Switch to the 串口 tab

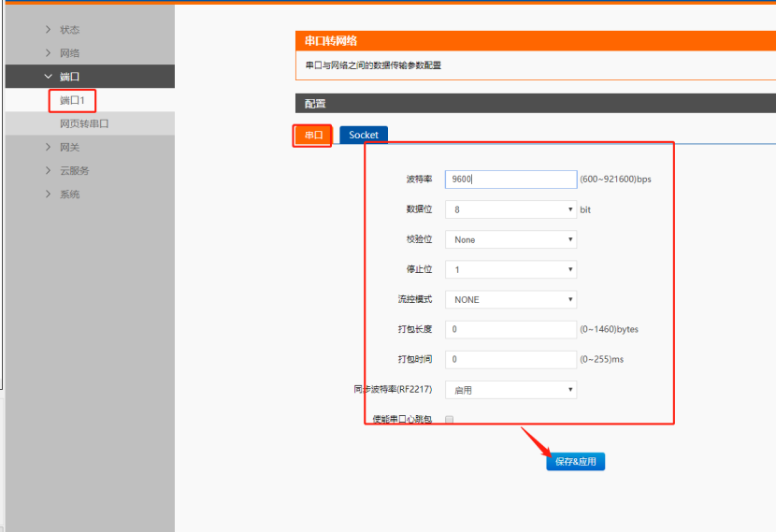pyautogui.click(x=313, y=135)
